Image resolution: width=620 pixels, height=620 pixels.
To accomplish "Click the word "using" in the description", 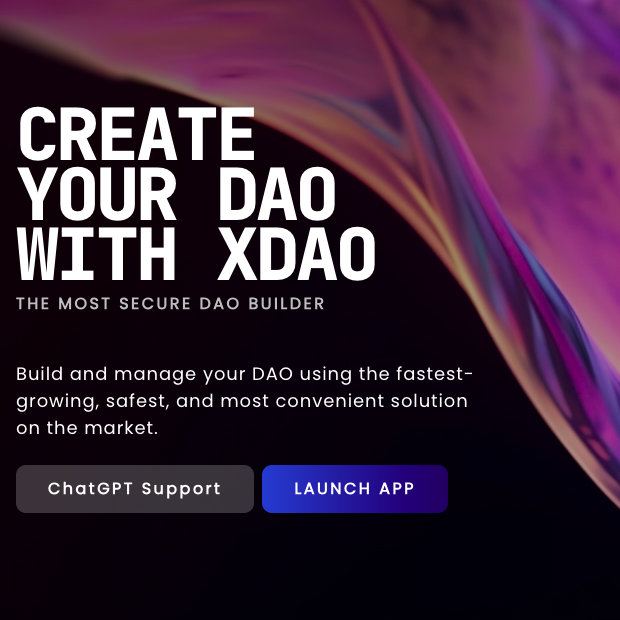I will click(326, 375).
